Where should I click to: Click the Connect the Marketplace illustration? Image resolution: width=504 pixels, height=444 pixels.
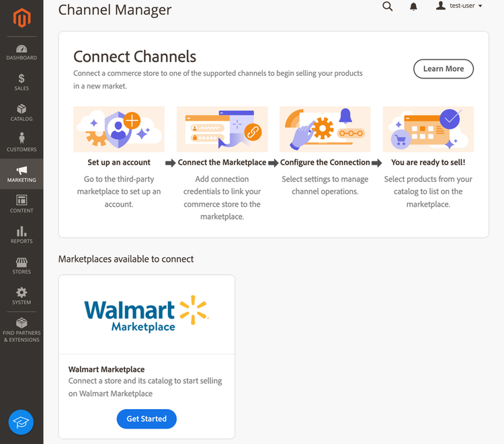(x=222, y=129)
